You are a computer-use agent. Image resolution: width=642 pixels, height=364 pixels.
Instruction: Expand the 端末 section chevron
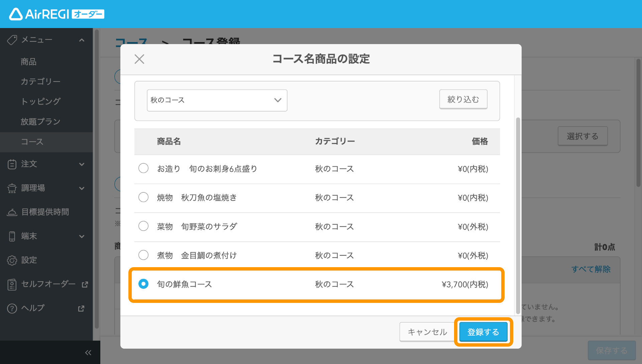point(82,236)
